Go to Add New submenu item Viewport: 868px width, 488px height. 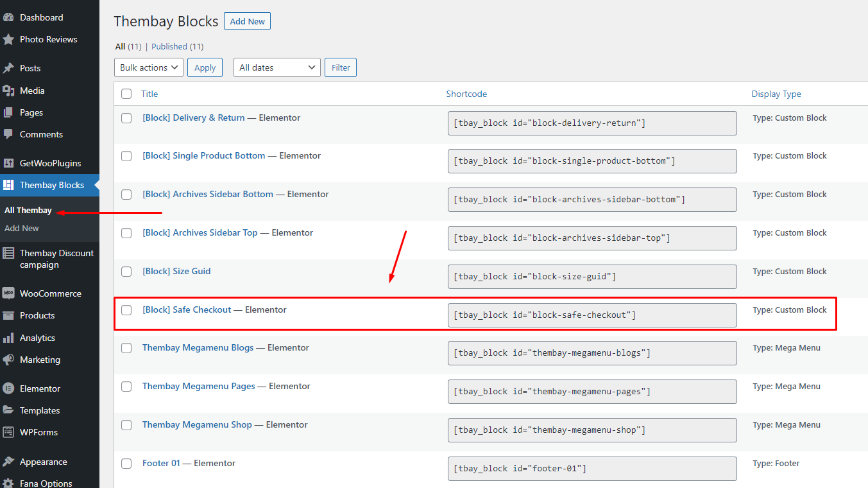pos(22,228)
